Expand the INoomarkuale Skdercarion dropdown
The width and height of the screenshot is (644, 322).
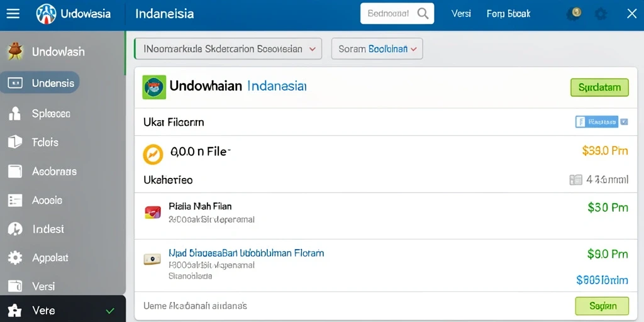228,49
